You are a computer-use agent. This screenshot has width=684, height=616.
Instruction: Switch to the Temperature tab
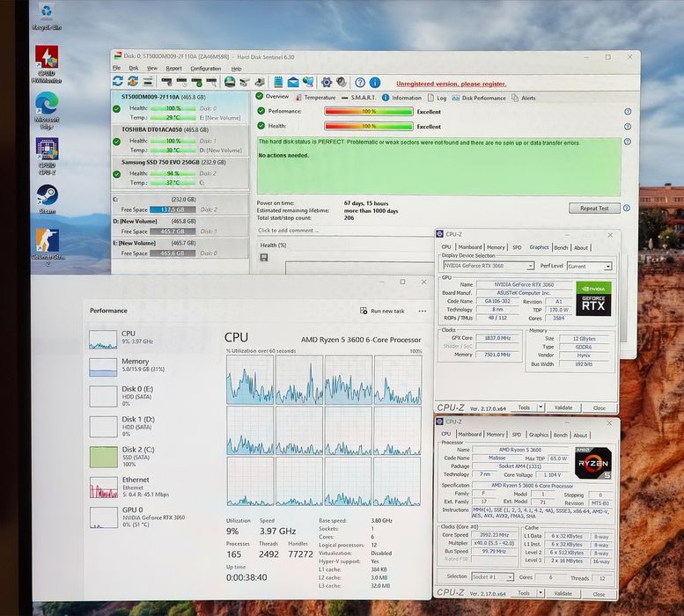pos(316,97)
